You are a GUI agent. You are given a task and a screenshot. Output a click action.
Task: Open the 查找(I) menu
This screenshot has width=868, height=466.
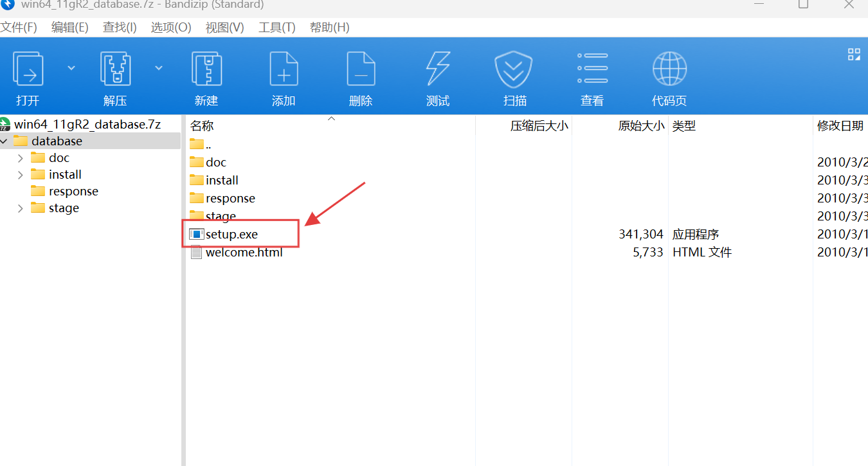point(120,28)
